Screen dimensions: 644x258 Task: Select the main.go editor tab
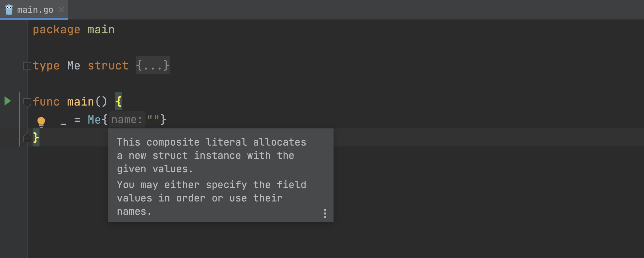point(34,10)
